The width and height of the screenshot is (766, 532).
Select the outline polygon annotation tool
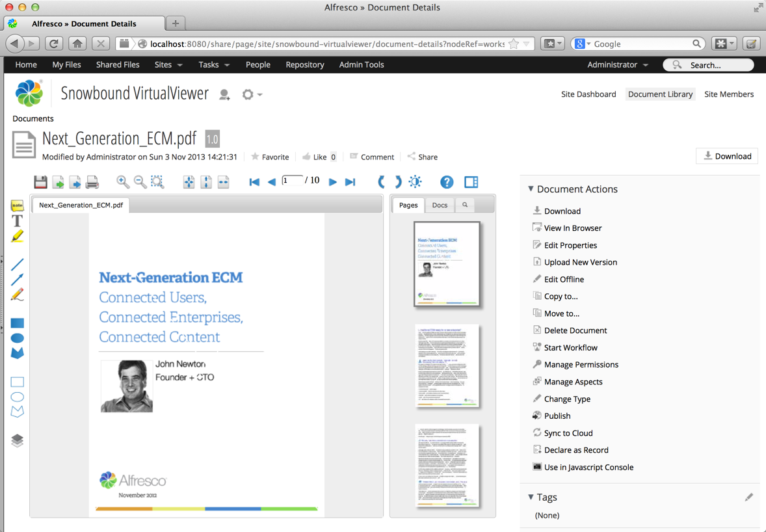17,412
